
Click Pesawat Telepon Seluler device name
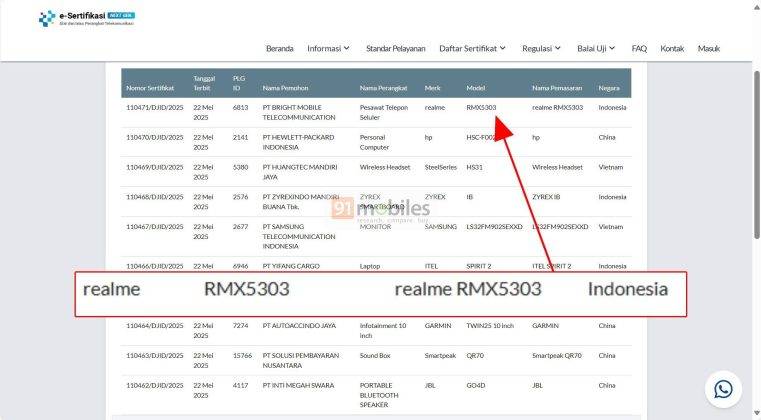point(384,113)
